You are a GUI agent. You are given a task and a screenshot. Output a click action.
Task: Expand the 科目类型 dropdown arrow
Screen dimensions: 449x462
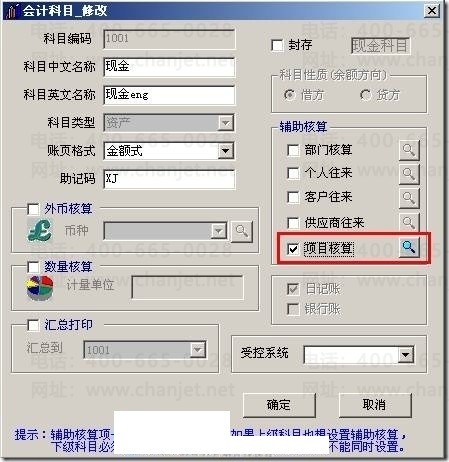point(226,123)
